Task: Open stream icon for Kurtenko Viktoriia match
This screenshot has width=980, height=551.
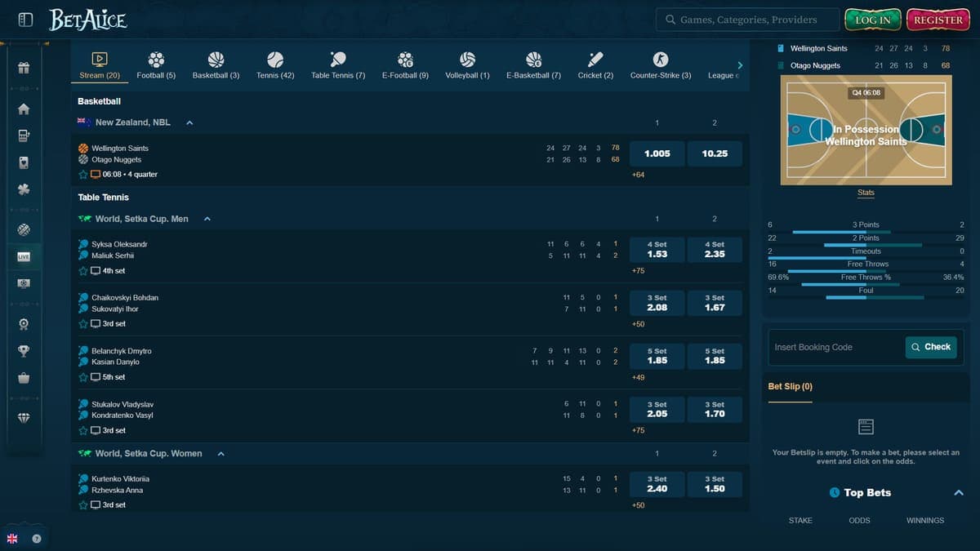Action: click(96, 505)
